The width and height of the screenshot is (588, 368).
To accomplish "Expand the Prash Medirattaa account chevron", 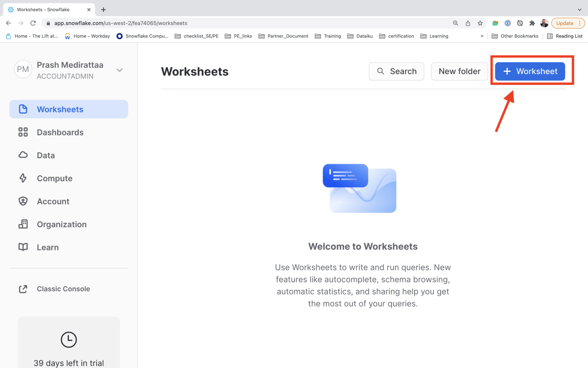I will point(120,70).
